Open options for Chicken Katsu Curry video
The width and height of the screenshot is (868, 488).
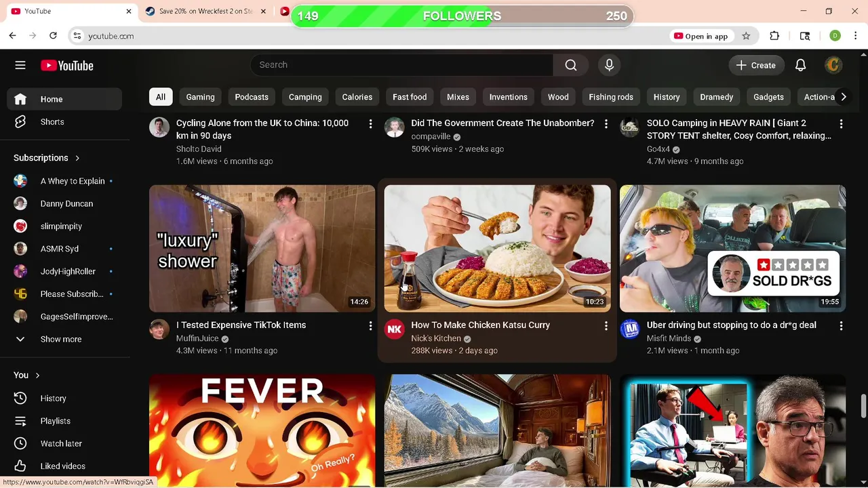[606, 326]
